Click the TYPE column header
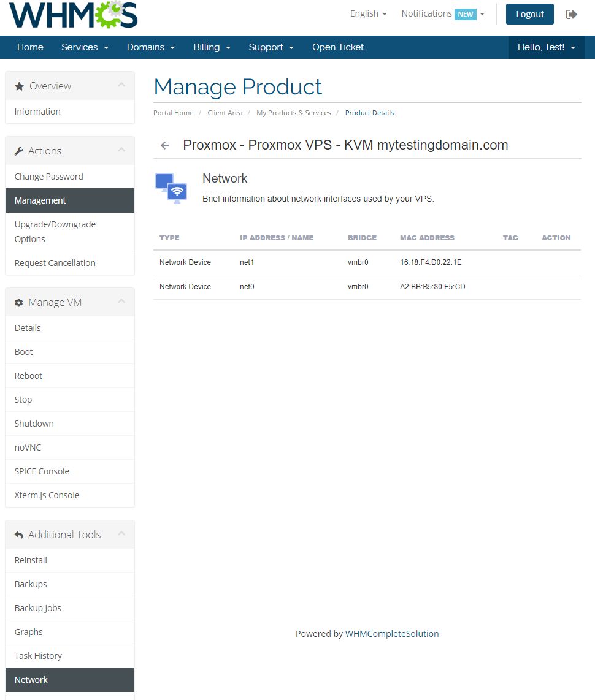 tap(169, 238)
